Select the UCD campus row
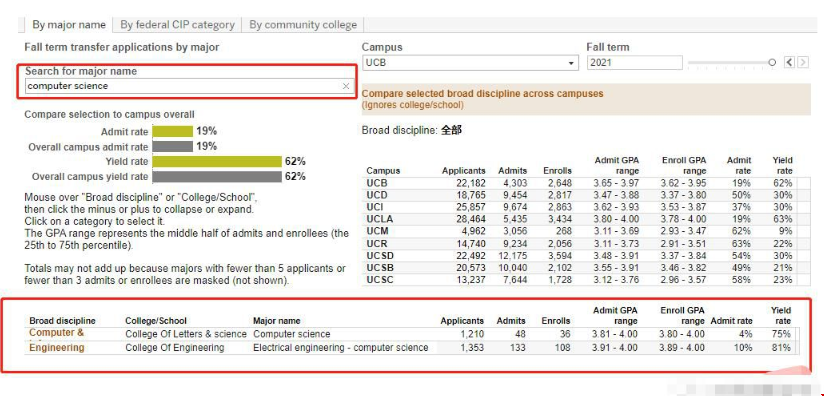This screenshot has width=824, height=396. click(x=579, y=195)
